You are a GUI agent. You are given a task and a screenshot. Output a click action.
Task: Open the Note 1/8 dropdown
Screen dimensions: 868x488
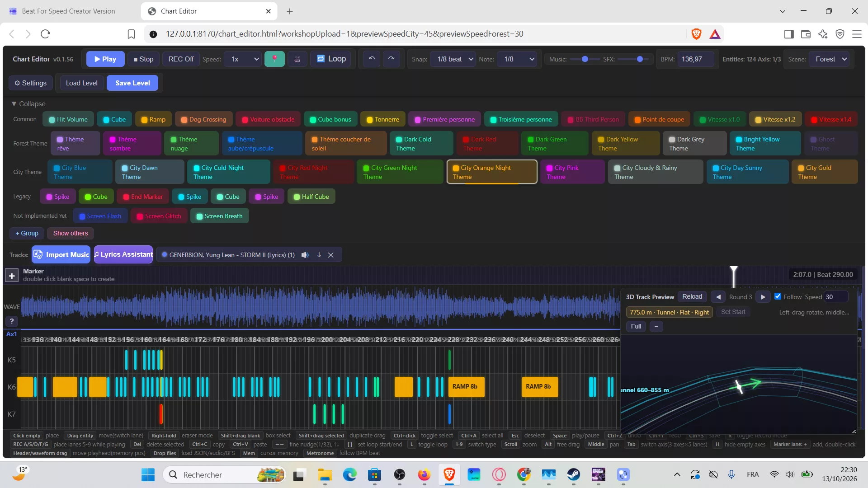click(517, 59)
